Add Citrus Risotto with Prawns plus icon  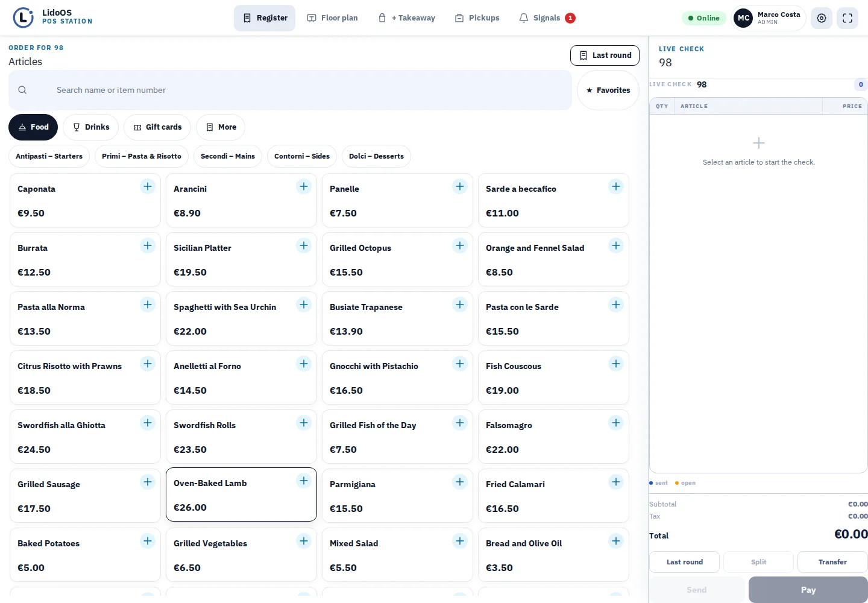click(148, 364)
